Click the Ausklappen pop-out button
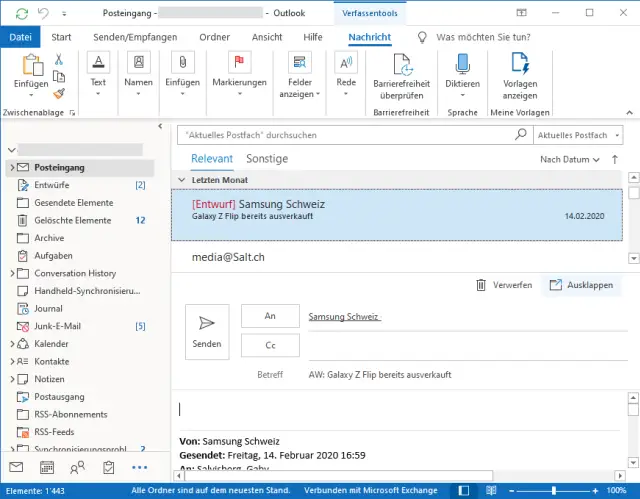 click(x=580, y=285)
